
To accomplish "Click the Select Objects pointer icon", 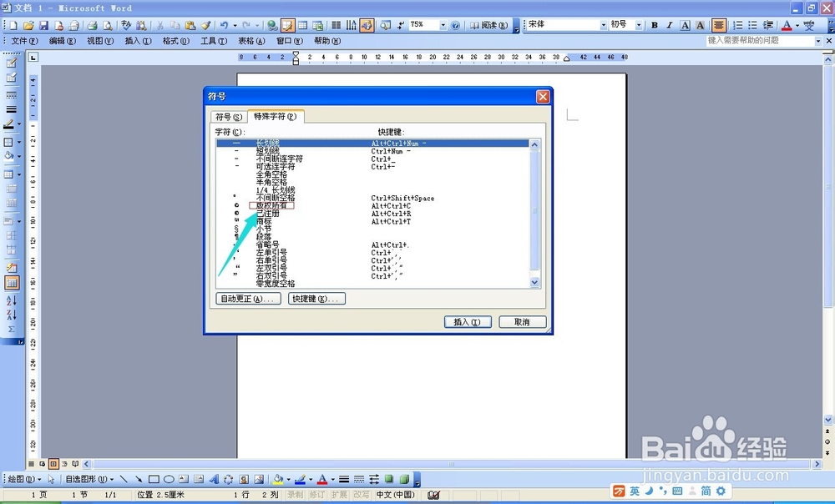I will click(51, 480).
